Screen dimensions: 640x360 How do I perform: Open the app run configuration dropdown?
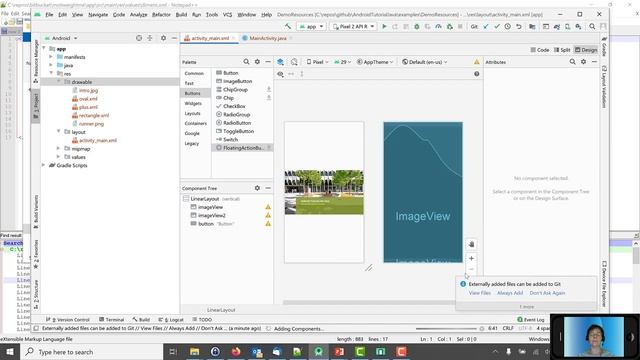point(311,27)
